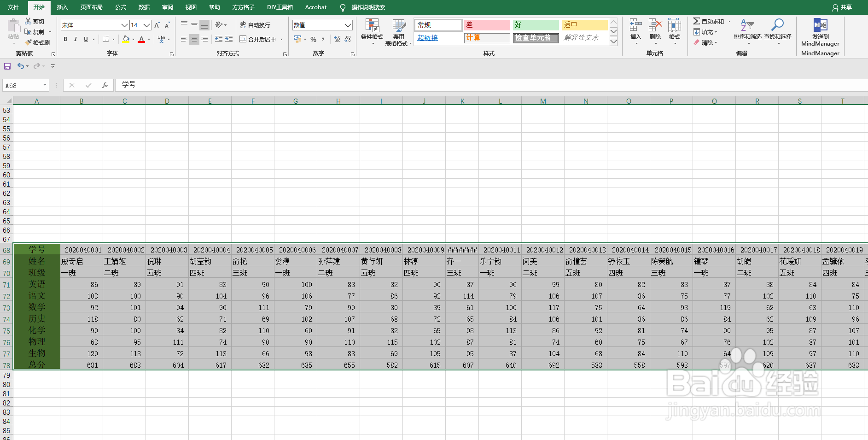This screenshot has height=440, width=868.
Task: Switch to the Formulas (公式) tab
Action: click(x=121, y=7)
